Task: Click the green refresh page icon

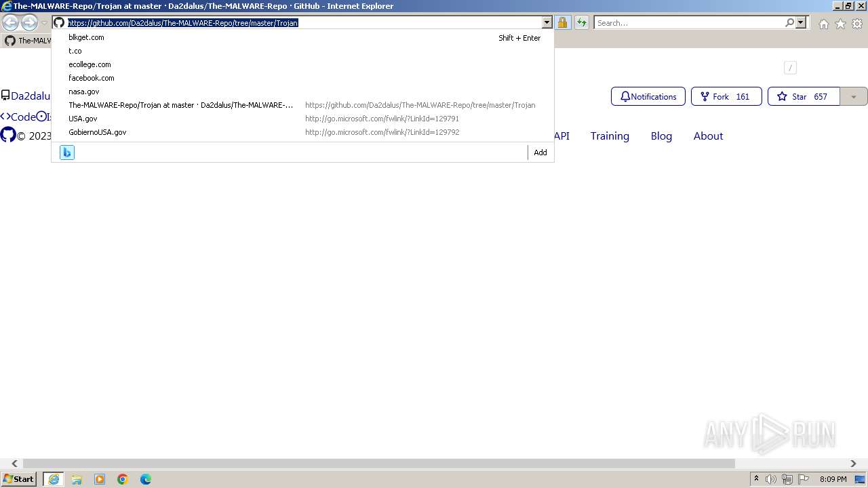Action: (x=582, y=22)
